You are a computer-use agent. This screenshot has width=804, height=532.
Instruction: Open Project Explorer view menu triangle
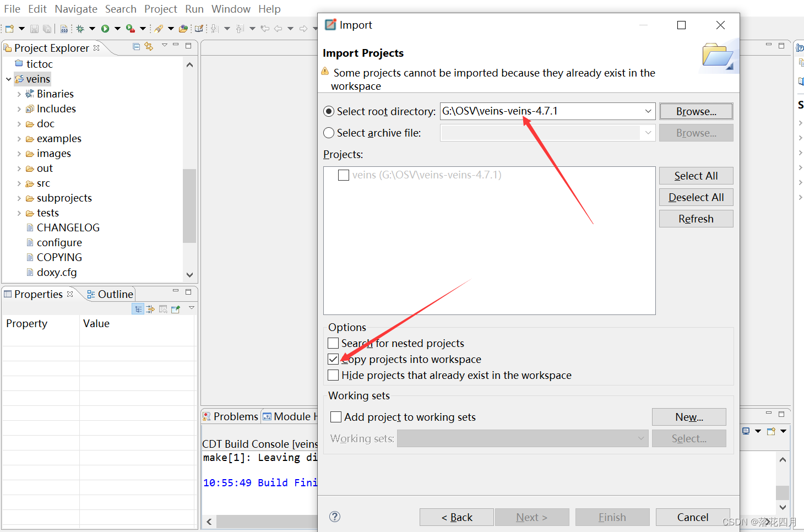(x=164, y=45)
